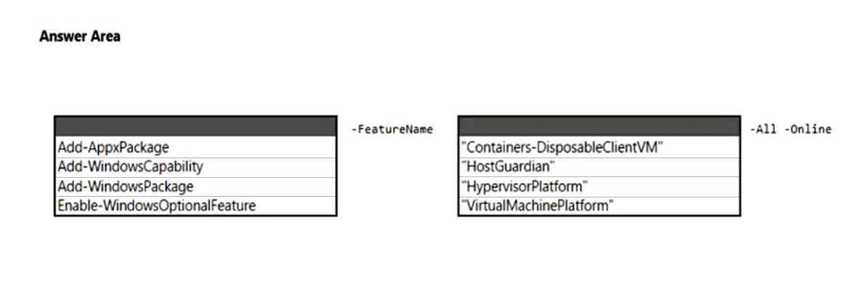Screen dimensions: 868x286
Task: Select the host guardian feature value
Action: point(599,166)
